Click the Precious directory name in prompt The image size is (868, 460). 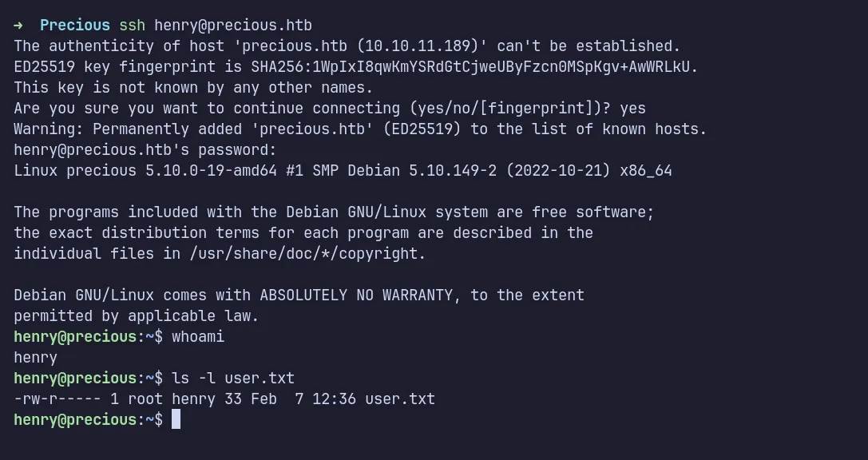point(75,26)
